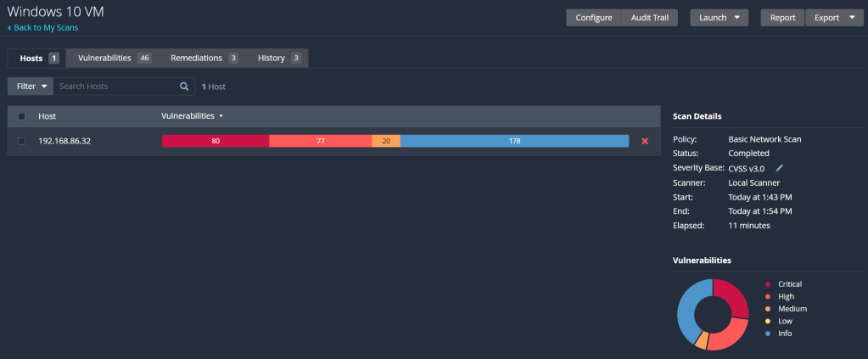Image resolution: width=868 pixels, height=359 pixels.
Task: Click the Configure button
Action: tap(593, 18)
